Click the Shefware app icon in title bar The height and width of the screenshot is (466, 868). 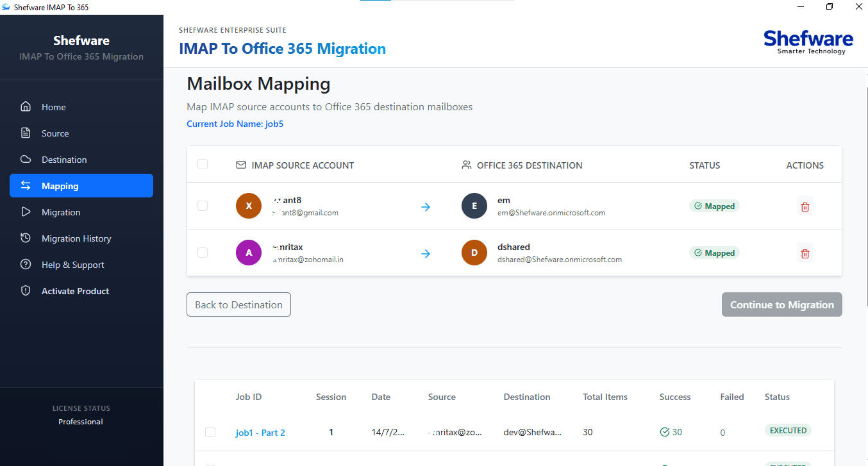click(6, 7)
